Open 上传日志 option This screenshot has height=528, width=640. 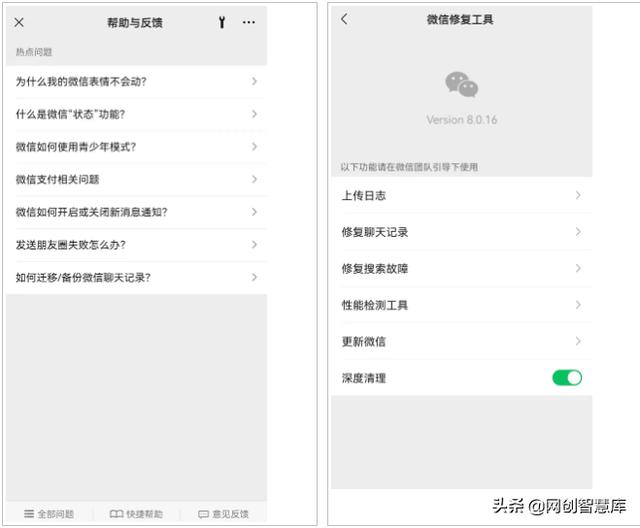[461, 196]
